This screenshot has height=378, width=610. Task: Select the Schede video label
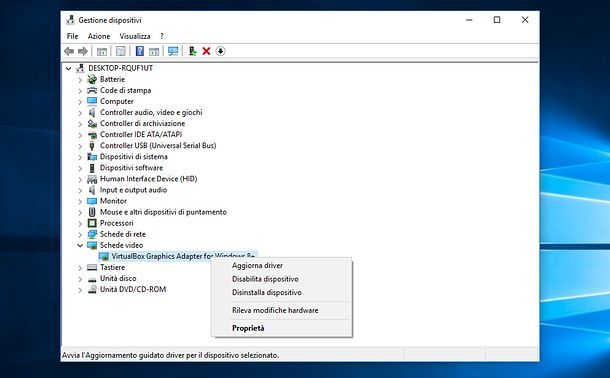pyautogui.click(x=121, y=245)
